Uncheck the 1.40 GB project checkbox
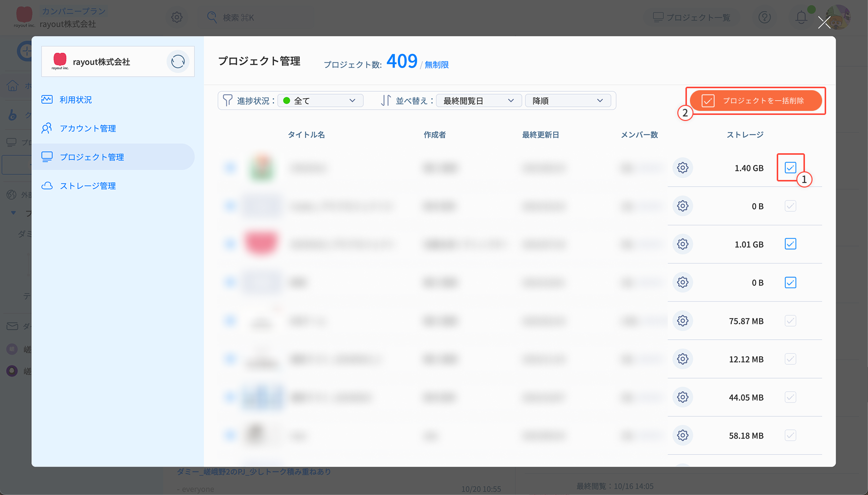Screen dimensions: 868x495 790,168
